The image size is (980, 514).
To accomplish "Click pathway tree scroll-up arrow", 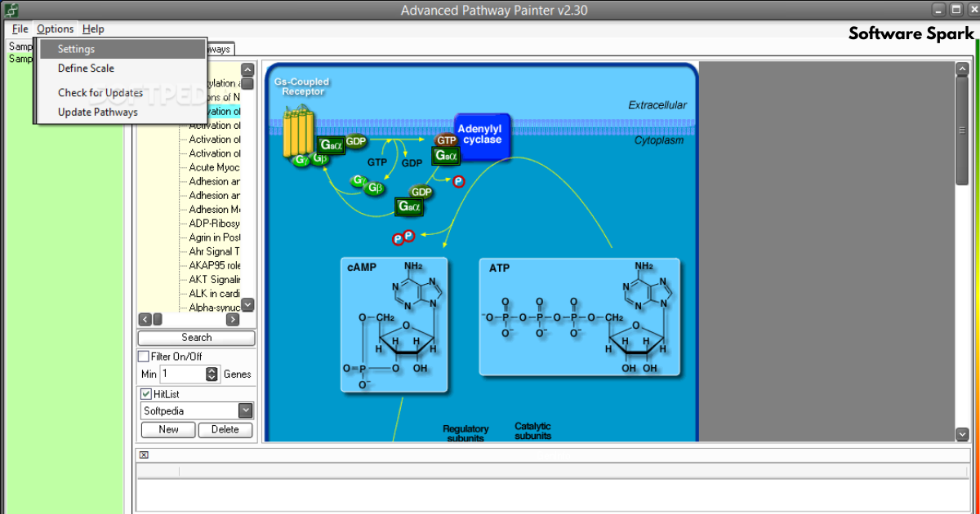I will pyautogui.click(x=247, y=70).
